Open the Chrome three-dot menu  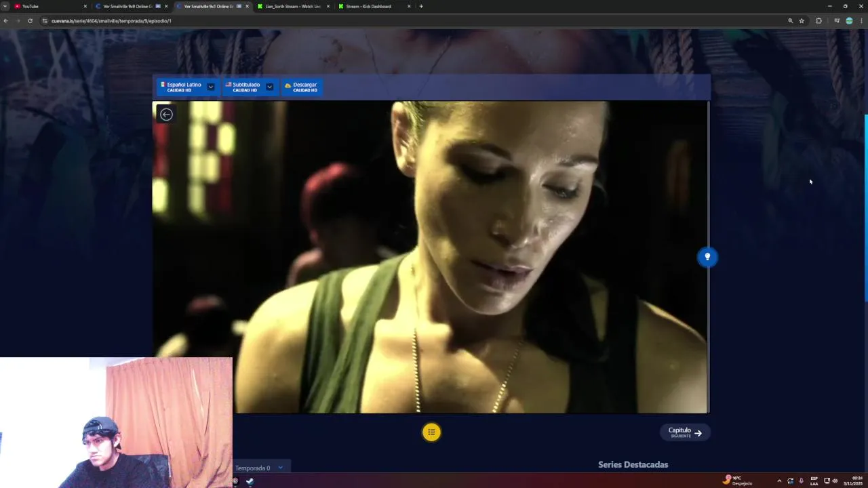(x=861, y=21)
